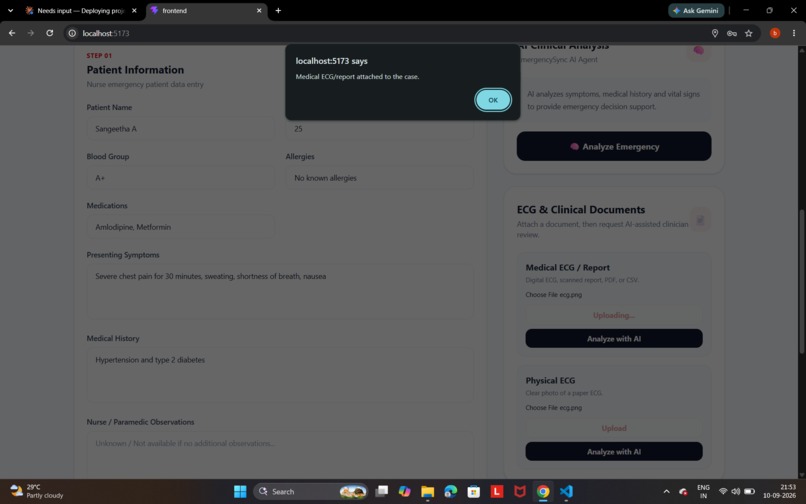Image resolution: width=806 pixels, height=504 pixels.
Task: Choose File under Medical ECG / Report
Action: click(x=541, y=295)
